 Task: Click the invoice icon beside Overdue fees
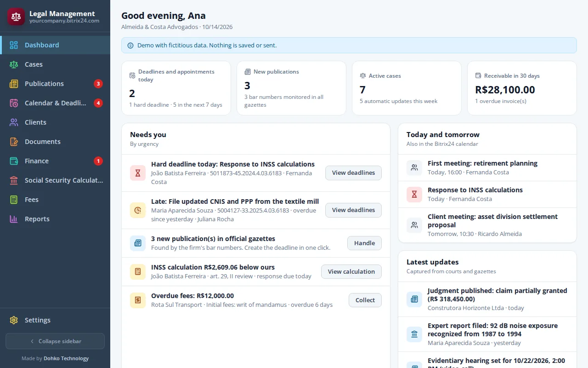138,300
